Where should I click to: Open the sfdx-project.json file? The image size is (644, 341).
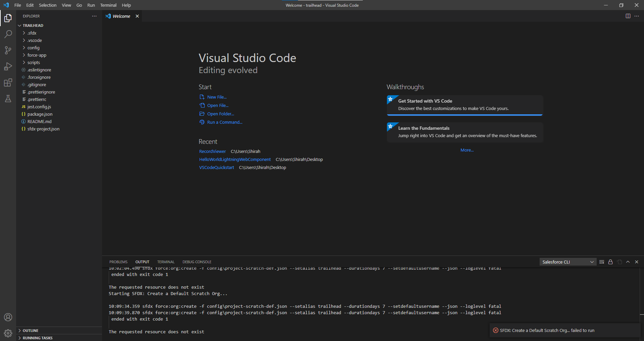[x=43, y=129]
